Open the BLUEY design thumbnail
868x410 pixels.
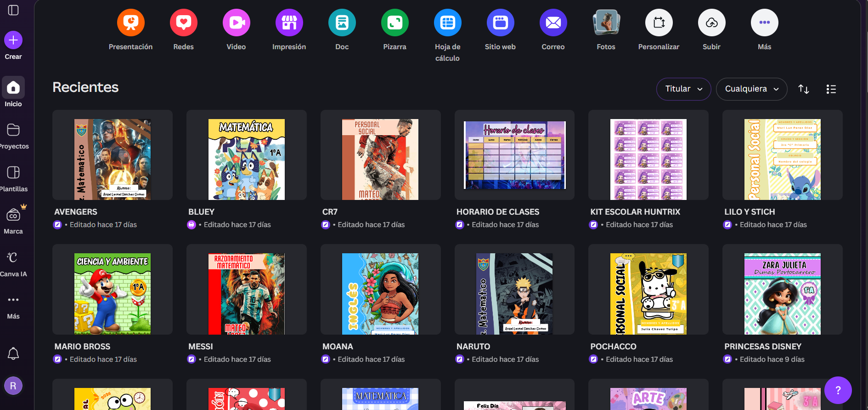tap(247, 155)
